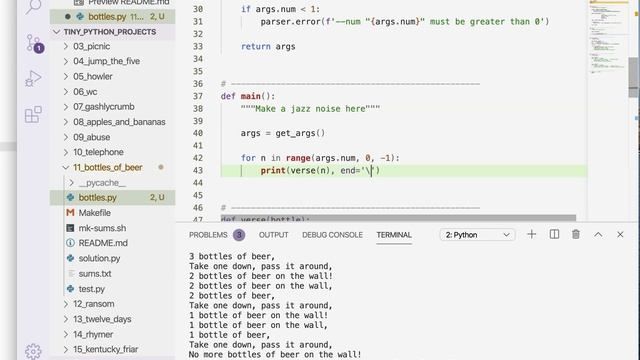This screenshot has height=360, width=640.
Task: Expand the 06_wc folder
Action: [66, 92]
